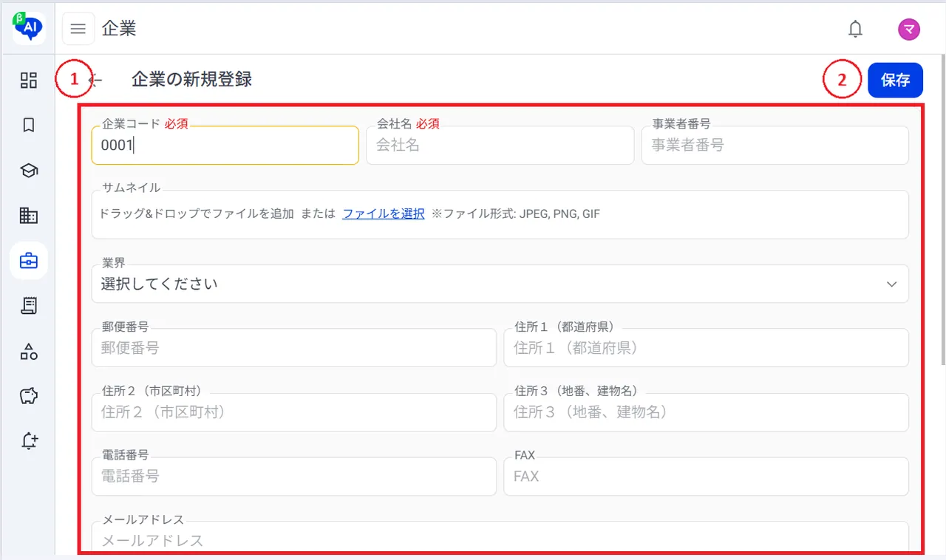Viewport: 946px width, 560px height.
Task: Open the piggy bank icon in sidebar
Action: click(29, 396)
